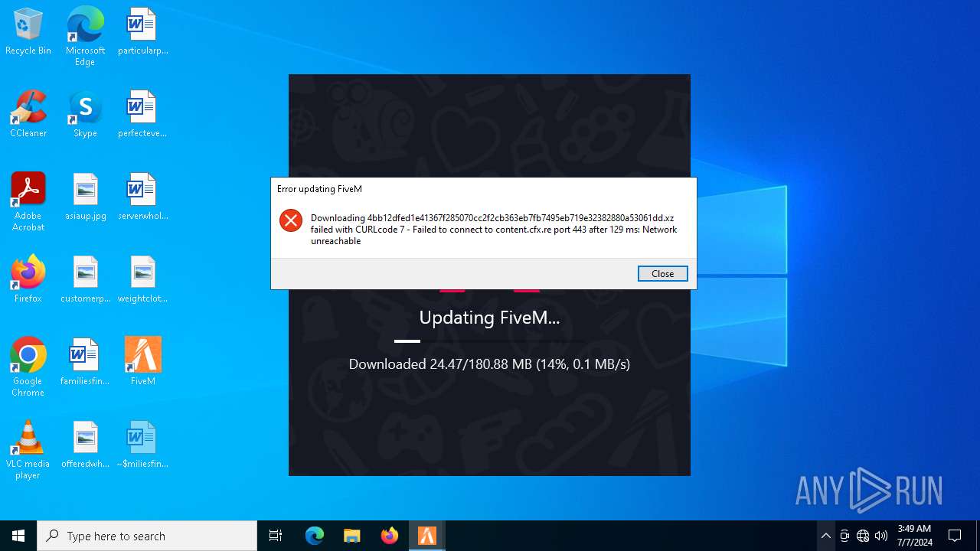This screenshot has width=980, height=551.
Task: Click the Meet Now tray icon
Action: click(844, 536)
